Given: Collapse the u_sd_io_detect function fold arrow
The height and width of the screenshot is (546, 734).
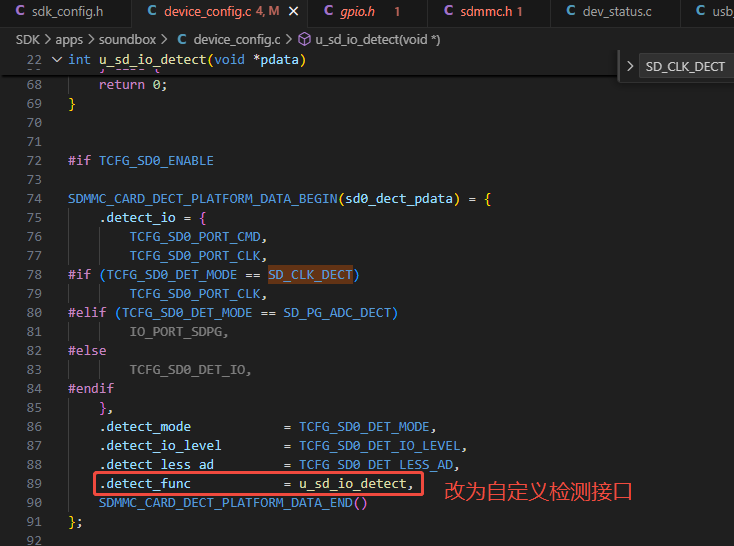Looking at the screenshot, I should tap(57, 59).
